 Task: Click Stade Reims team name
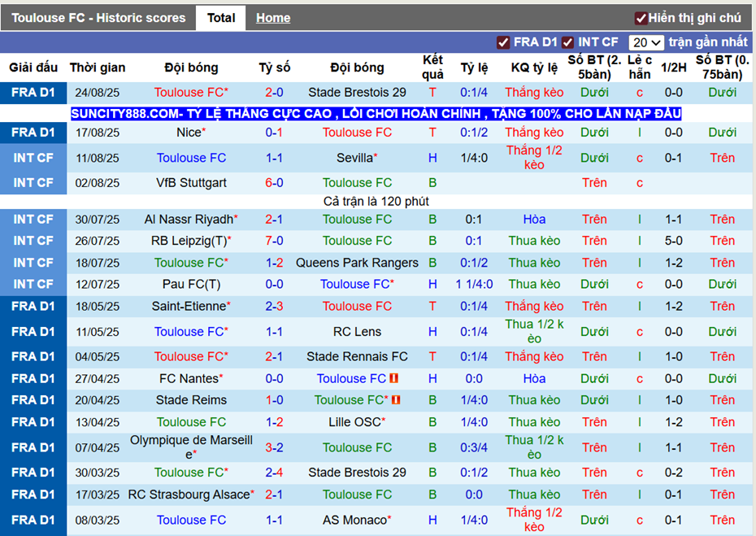191,400
